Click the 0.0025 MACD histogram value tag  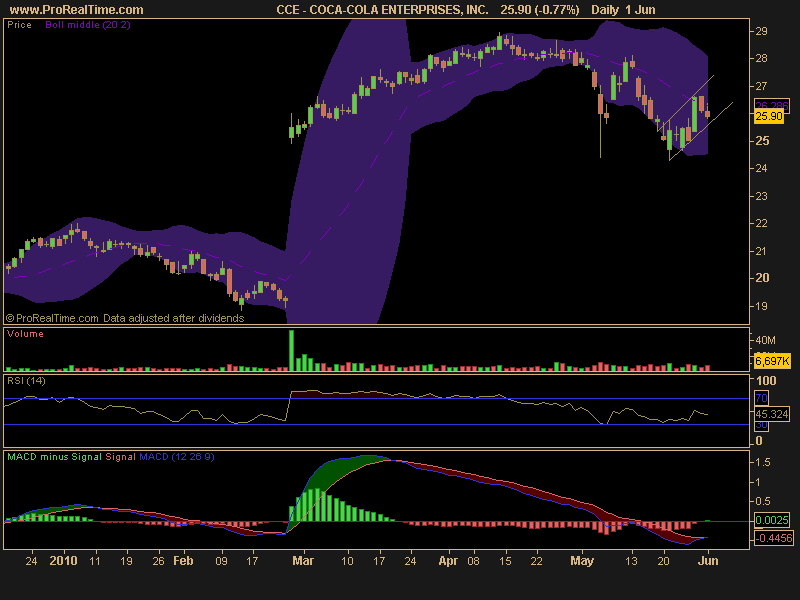click(772, 520)
